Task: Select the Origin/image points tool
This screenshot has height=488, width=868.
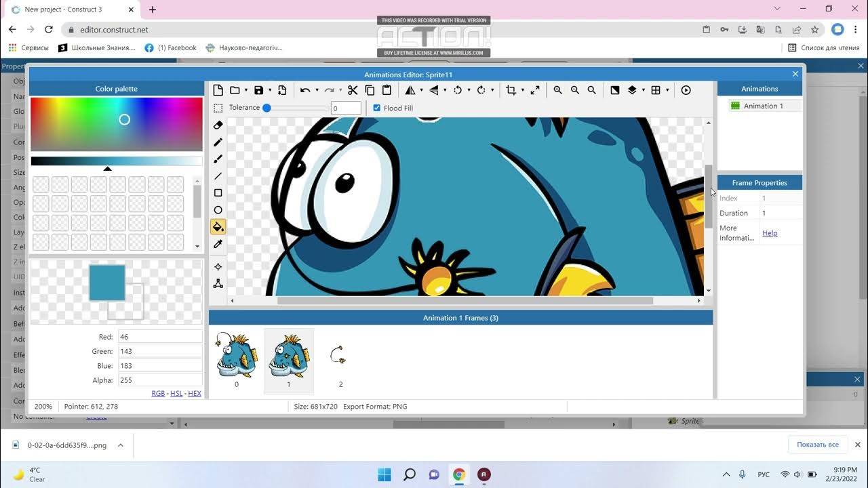Action: click(x=218, y=267)
